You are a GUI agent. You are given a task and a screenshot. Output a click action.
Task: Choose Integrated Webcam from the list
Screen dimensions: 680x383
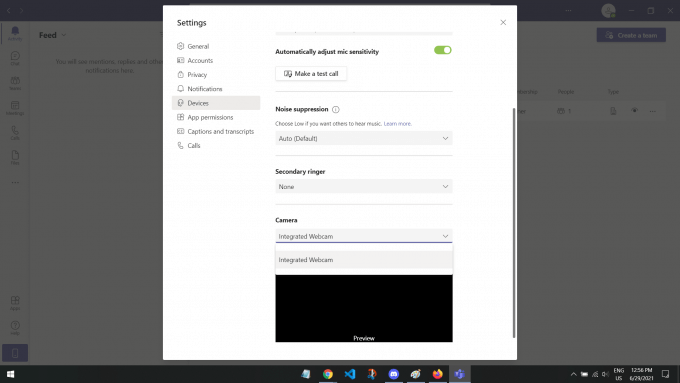pyautogui.click(x=364, y=260)
